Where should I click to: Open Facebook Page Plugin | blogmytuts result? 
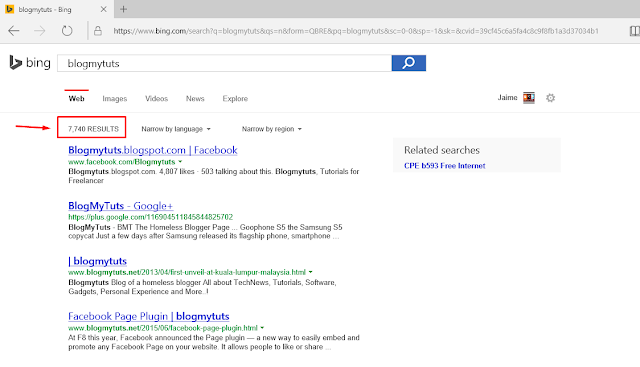(149, 316)
